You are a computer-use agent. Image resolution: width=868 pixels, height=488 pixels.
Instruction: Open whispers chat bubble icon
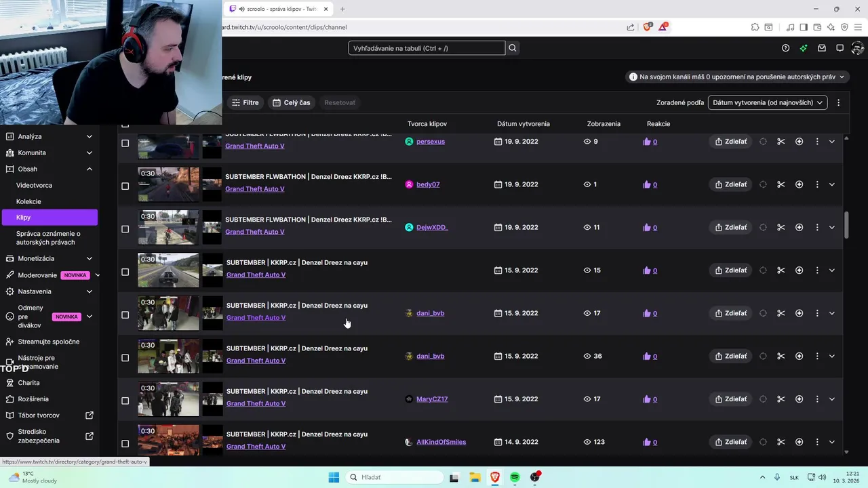(840, 48)
